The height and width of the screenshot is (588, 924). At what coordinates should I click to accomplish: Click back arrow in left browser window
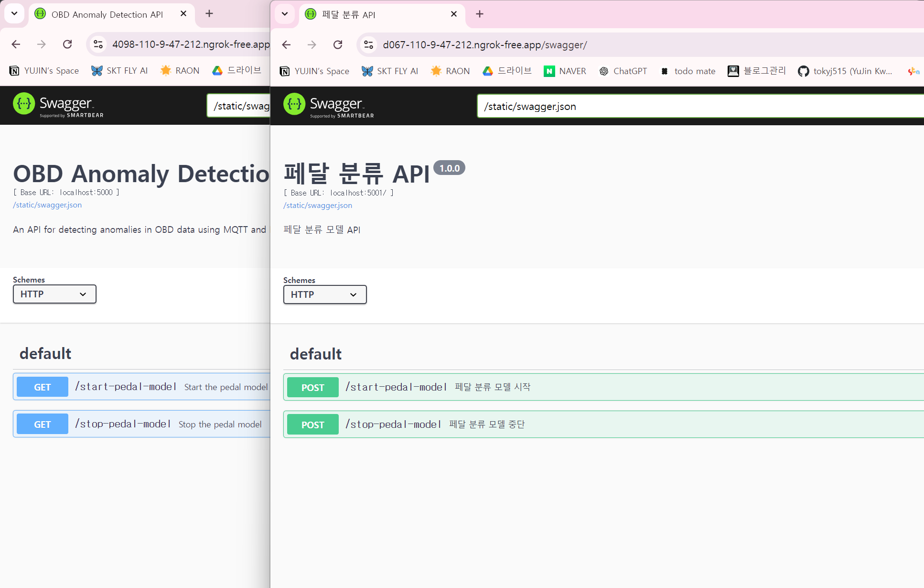pyautogui.click(x=16, y=44)
